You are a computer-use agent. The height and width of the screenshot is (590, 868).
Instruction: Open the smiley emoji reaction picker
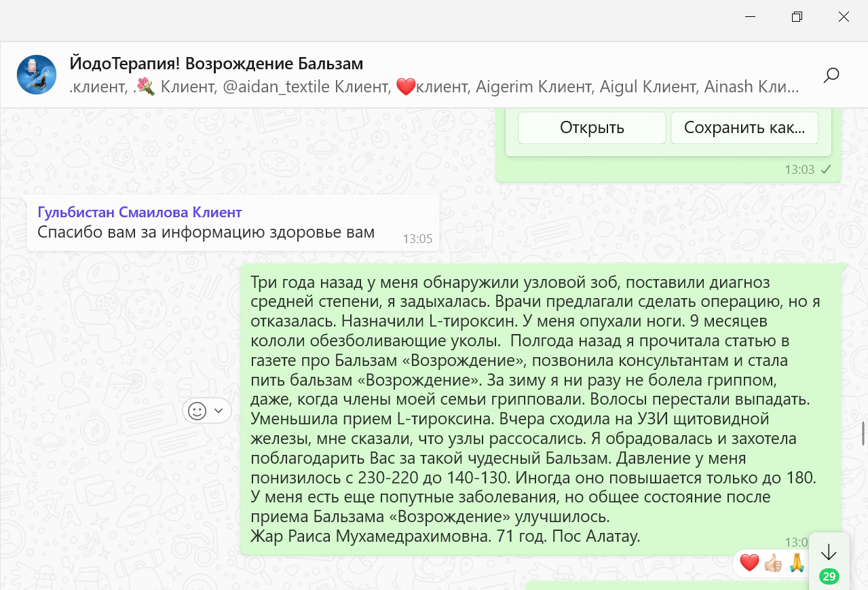(x=197, y=411)
